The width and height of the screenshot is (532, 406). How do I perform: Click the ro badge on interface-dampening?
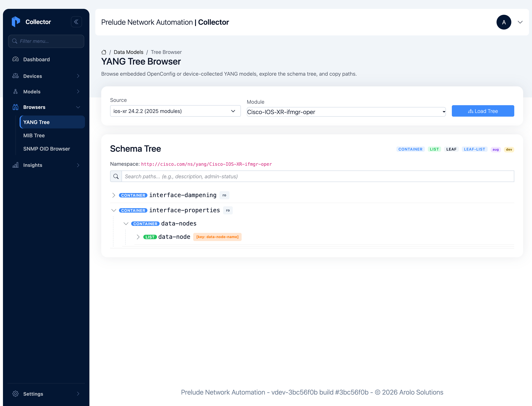(x=224, y=195)
